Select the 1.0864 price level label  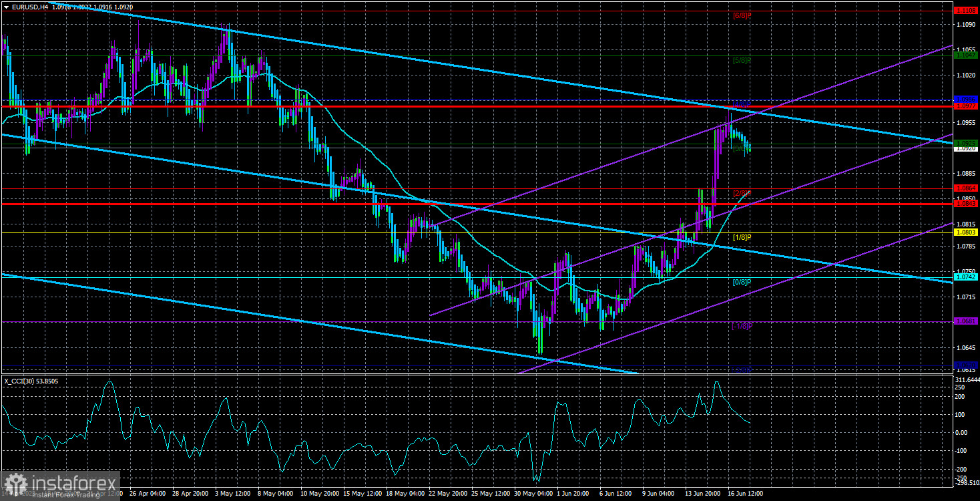coord(967,189)
